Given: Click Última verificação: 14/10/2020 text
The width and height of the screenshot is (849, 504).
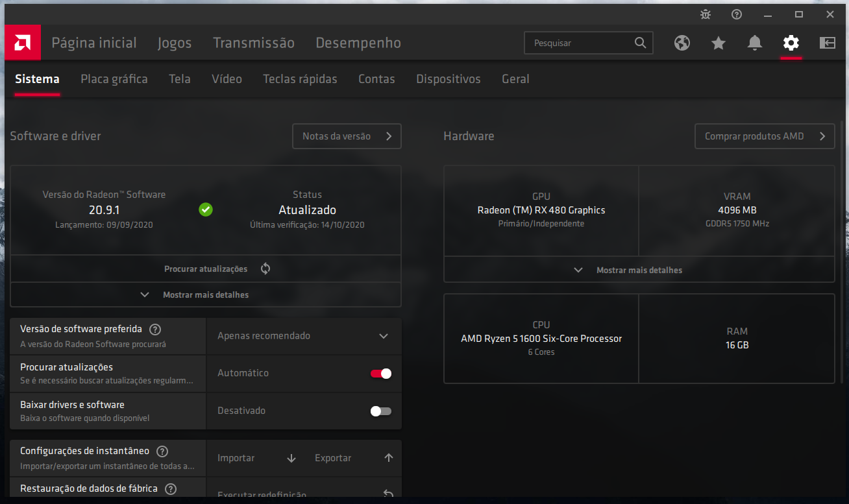Looking at the screenshot, I should (307, 224).
